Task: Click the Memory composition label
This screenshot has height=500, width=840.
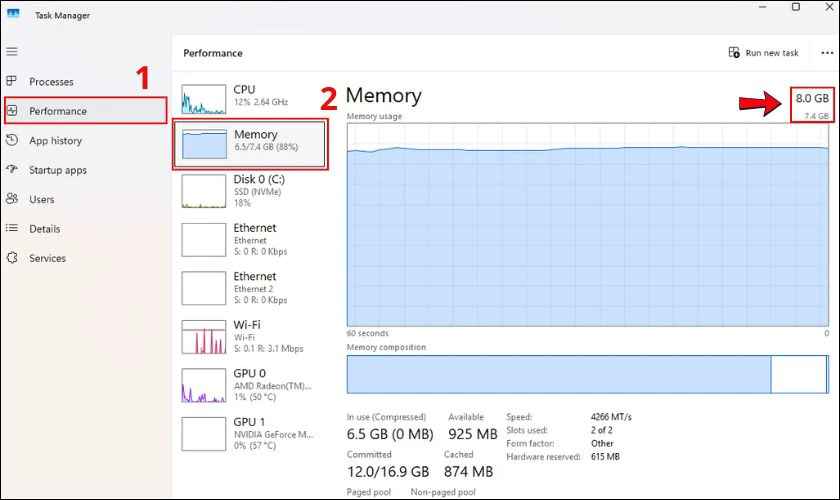Action: [386, 347]
